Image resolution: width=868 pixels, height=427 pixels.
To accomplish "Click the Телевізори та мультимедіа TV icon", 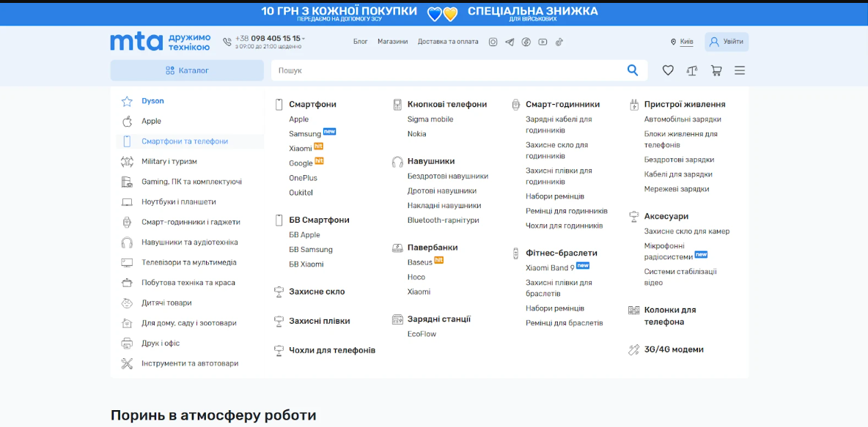I will click(x=127, y=262).
